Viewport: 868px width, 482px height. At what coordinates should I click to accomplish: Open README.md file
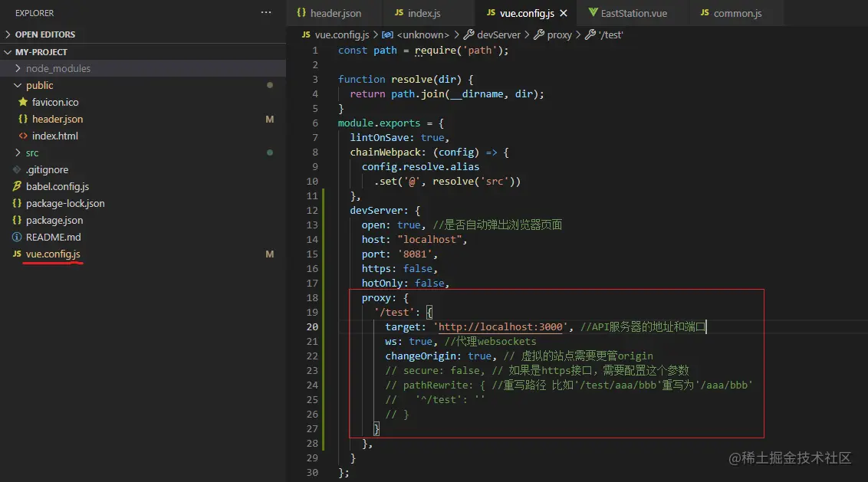(x=53, y=237)
